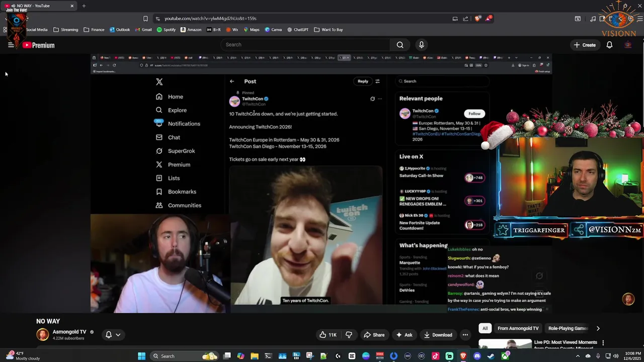
Task: Click share icon in address bar
Action: point(466,19)
